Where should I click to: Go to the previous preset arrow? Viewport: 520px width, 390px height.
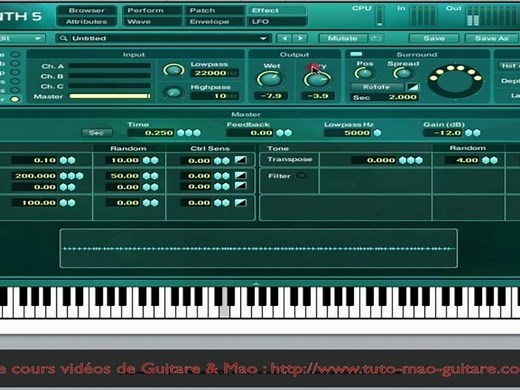pos(284,38)
